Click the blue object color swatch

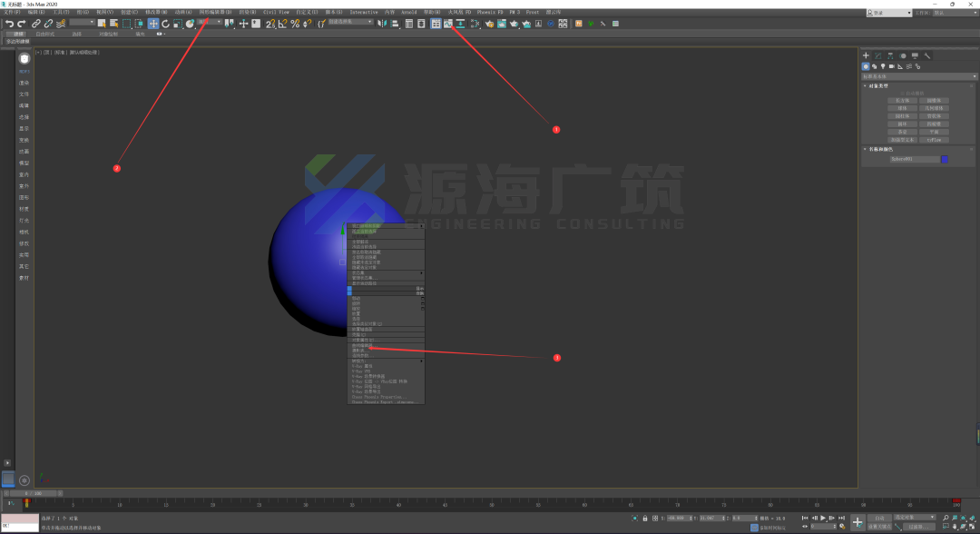pyautogui.click(x=945, y=160)
